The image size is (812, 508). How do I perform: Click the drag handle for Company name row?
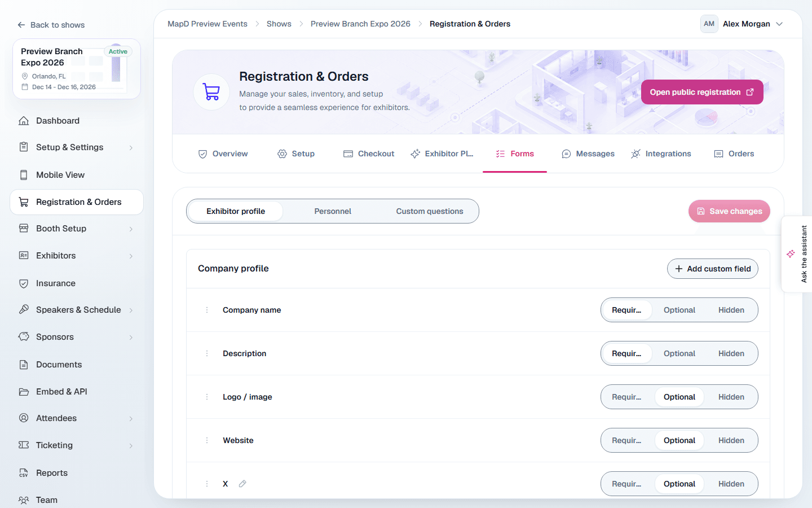pos(207,310)
